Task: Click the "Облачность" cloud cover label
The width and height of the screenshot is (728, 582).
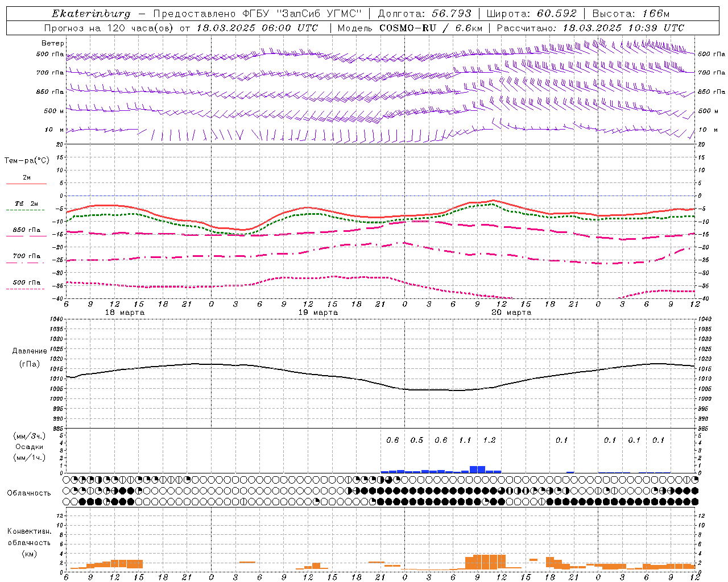Action: [29, 493]
